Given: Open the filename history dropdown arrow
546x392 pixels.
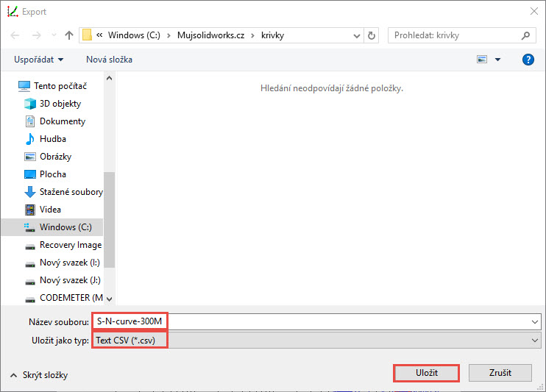Looking at the screenshot, I should (535, 322).
